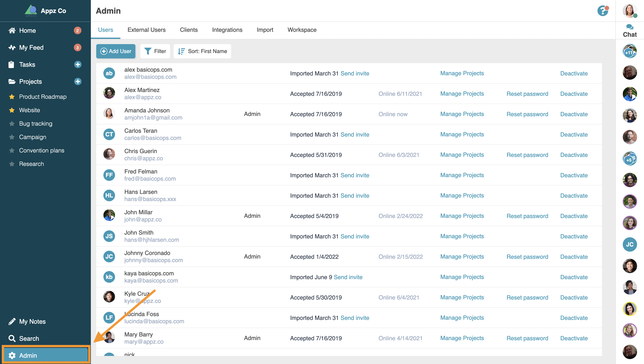The image size is (644, 364).
Task: Manage Projects for John Millar
Action: pos(462,216)
